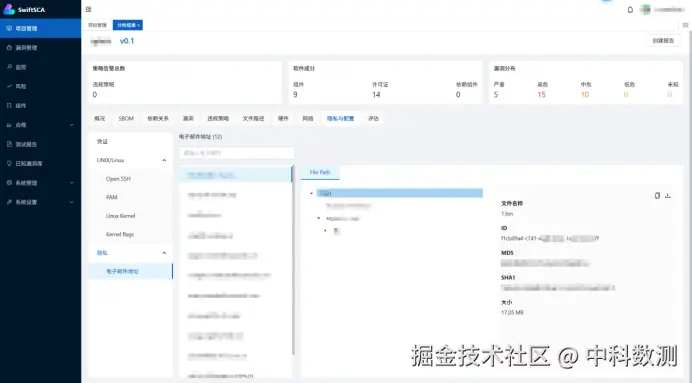This screenshot has height=383, width=692.
Task: Click the email address search input field
Action: click(x=237, y=153)
